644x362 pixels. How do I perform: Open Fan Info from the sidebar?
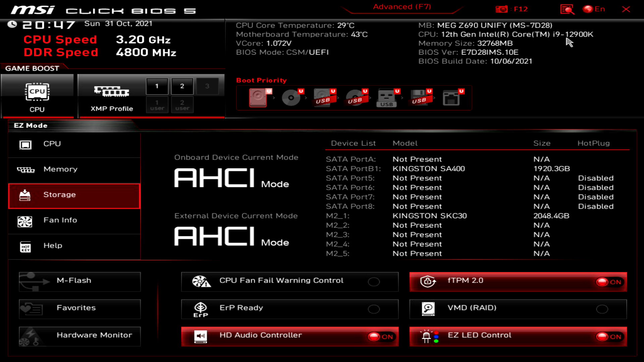[60, 220]
